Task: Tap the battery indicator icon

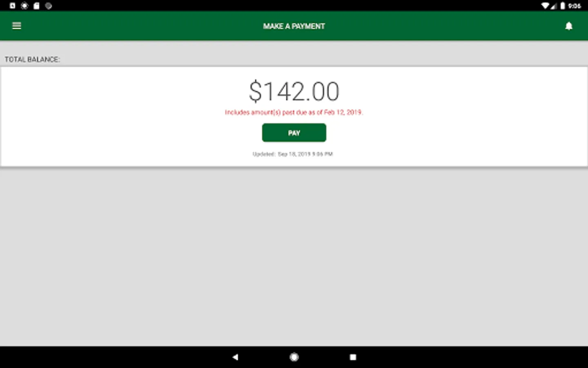Action: pos(563,6)
